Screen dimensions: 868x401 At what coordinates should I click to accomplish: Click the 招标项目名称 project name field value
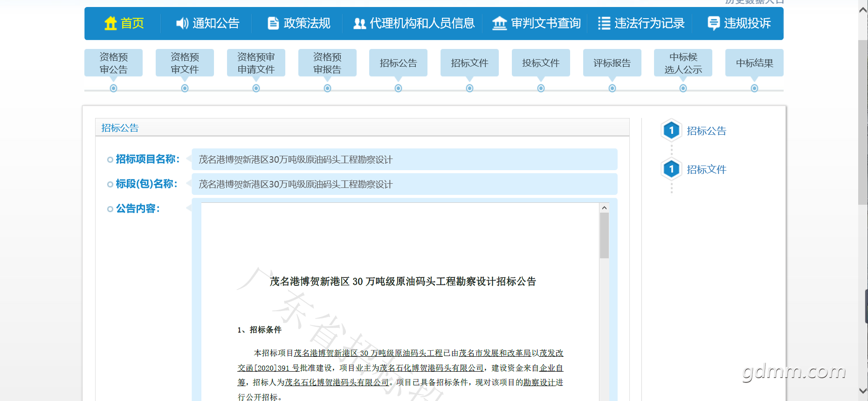click(405, 159)
